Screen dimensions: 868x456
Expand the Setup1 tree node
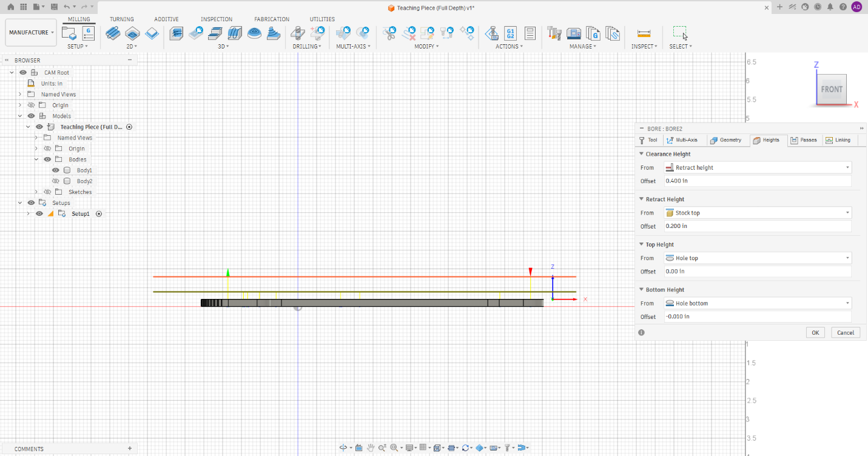coord(28,213)
